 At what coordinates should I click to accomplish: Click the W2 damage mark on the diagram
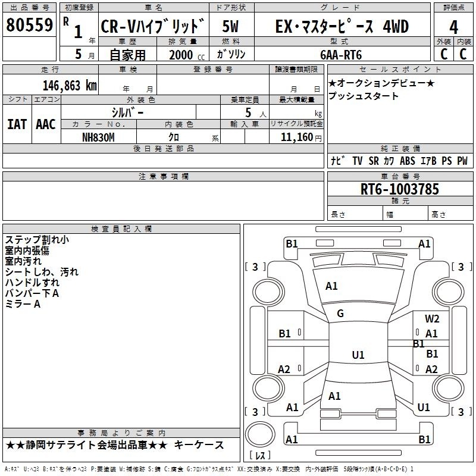(x=432, y=319)
